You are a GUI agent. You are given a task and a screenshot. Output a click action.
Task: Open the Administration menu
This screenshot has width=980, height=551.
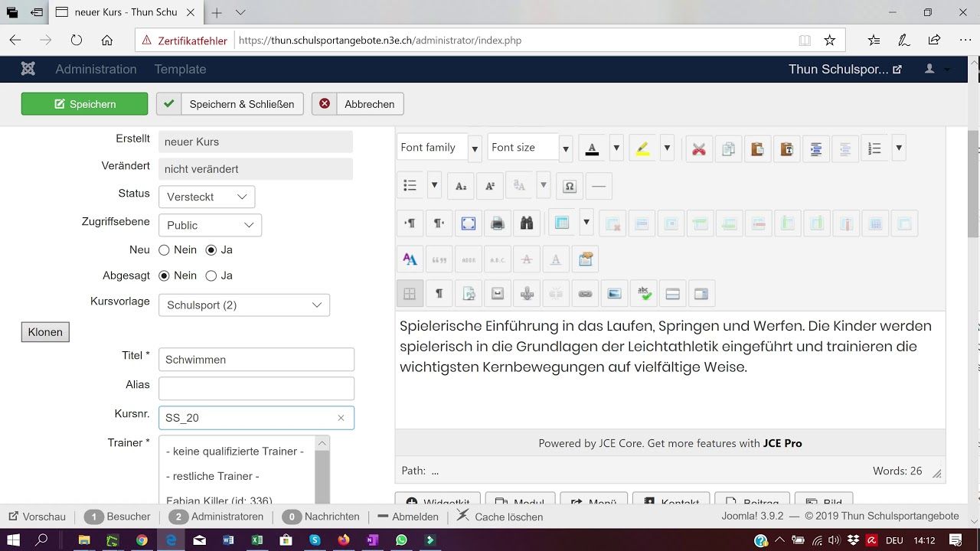pyautogui.click(x=96, y=69)
